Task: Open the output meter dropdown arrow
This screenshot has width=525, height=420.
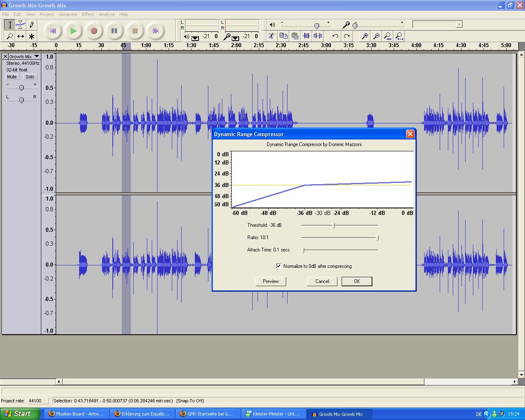Action: tap(195, 38)
